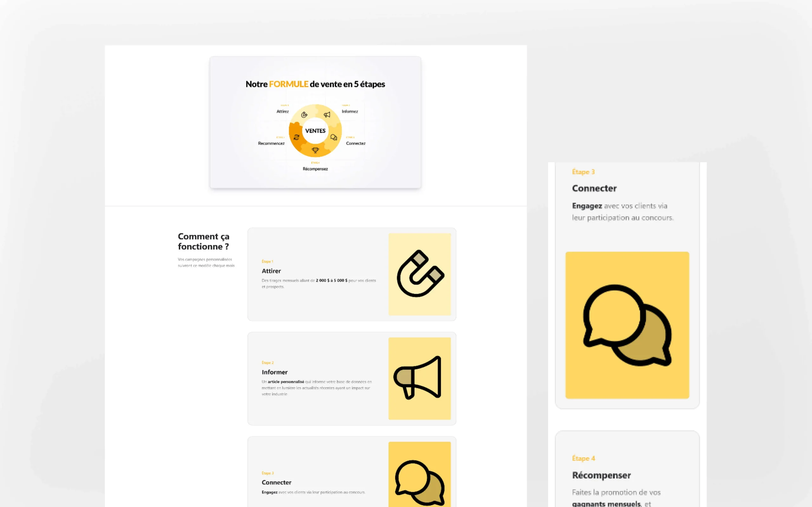Click the refresh arrows icon in the wheel
This screenshot has height=507, width=812.
[297, 137]
